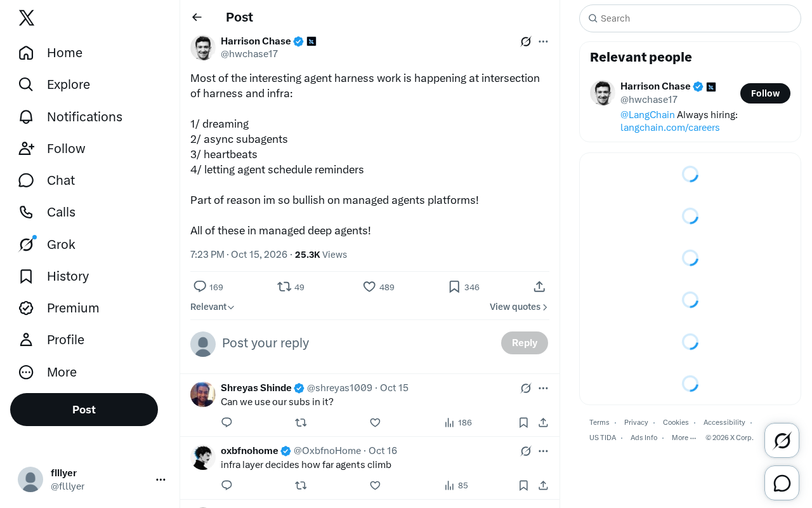Click the X logo at top left
Screen dimensions: 812x508
pyautogui.click(x=27, y=18)
